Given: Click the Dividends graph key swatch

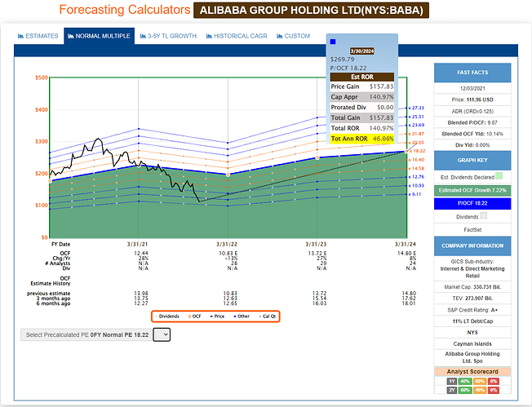Looking at the screenshot, I should (x=484, y=215).
